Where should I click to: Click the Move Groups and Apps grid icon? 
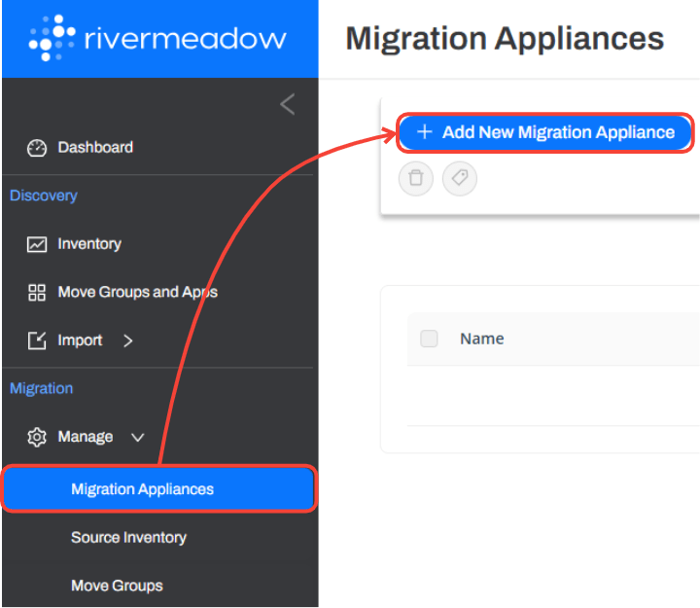[x=37, y=293]
